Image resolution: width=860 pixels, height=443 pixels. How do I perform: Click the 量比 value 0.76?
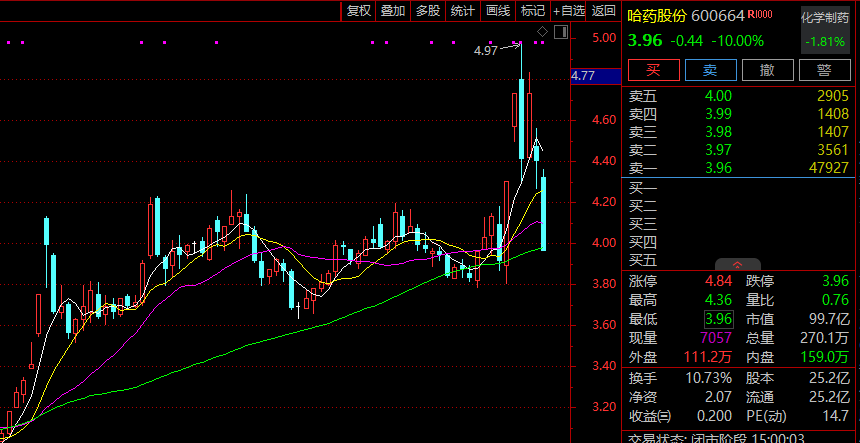click(835, 300)
